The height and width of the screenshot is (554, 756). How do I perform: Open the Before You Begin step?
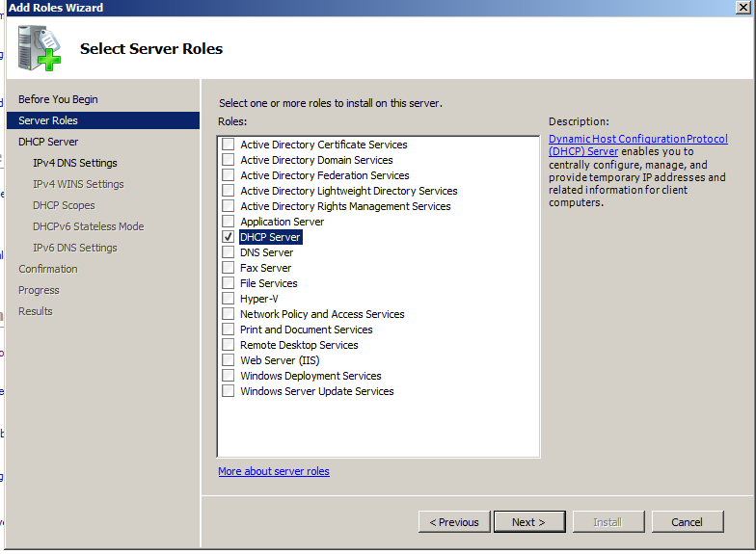coord(58,99)
